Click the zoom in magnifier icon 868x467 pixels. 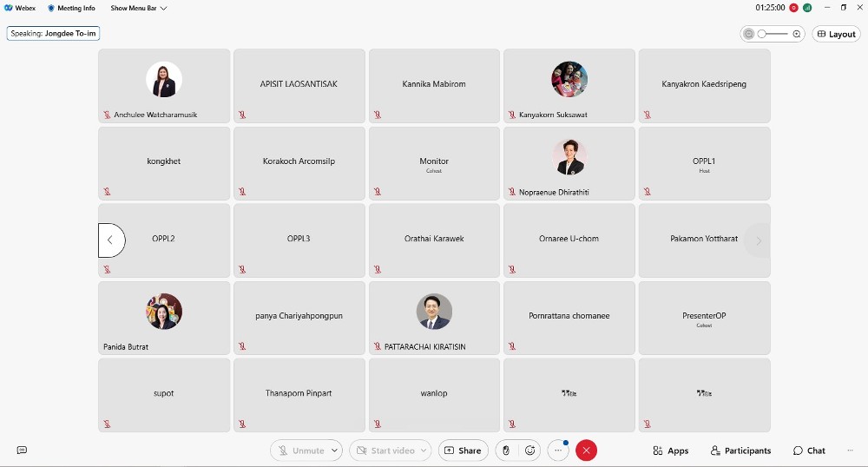pos(797,34)
